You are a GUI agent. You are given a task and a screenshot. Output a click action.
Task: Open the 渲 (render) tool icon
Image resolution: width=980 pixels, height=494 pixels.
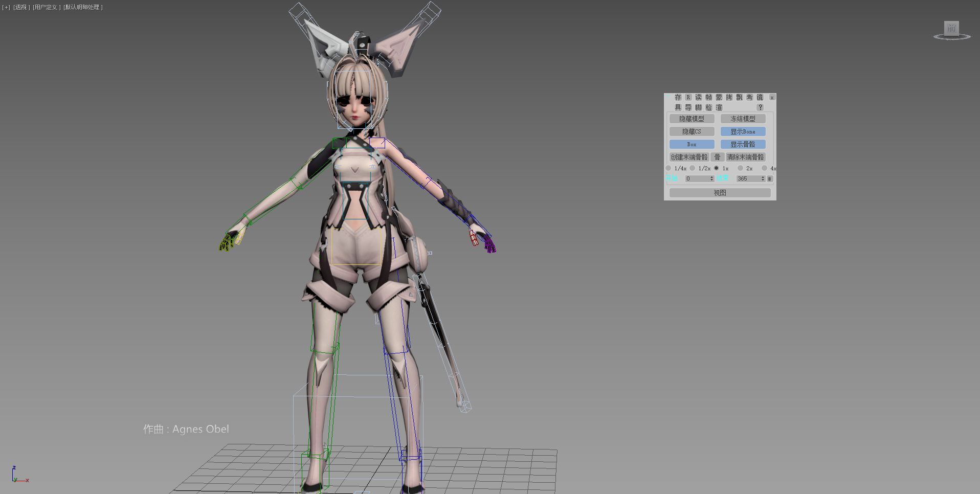719,107
